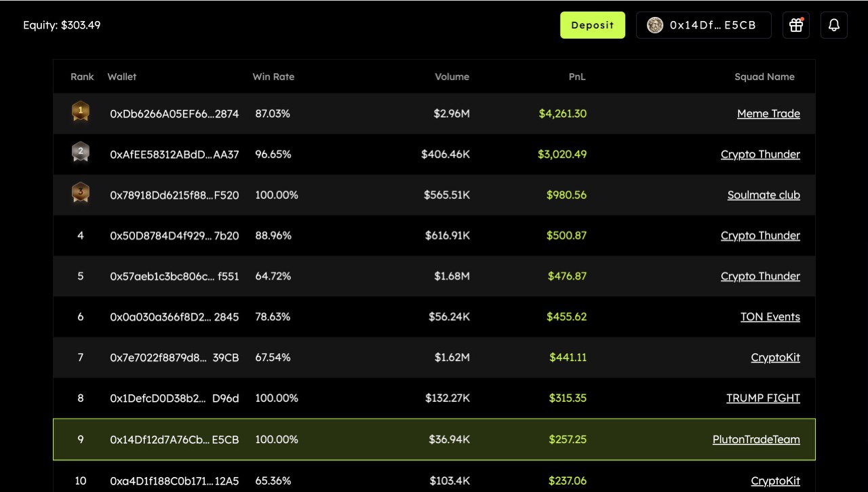
Task: Open the TRUMP FIGHT squad link
Action: pos(764,398)
